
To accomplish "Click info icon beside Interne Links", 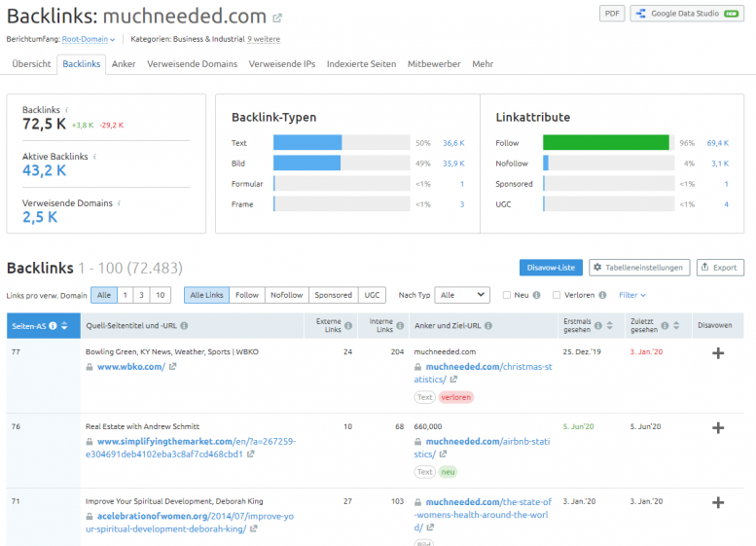I will [x=400, y=326].
